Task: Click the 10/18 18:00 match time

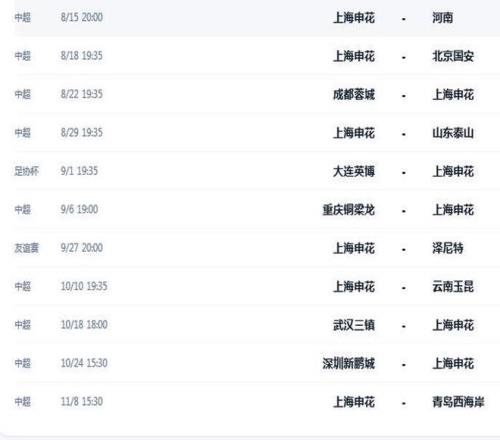Action: (84, 324)
